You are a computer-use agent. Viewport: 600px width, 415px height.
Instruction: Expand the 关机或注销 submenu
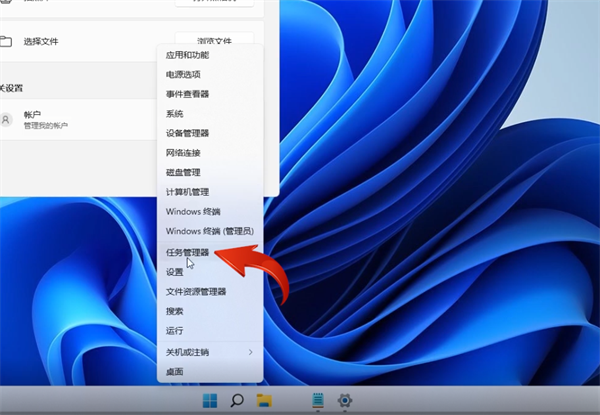click(x=210, y=352)
